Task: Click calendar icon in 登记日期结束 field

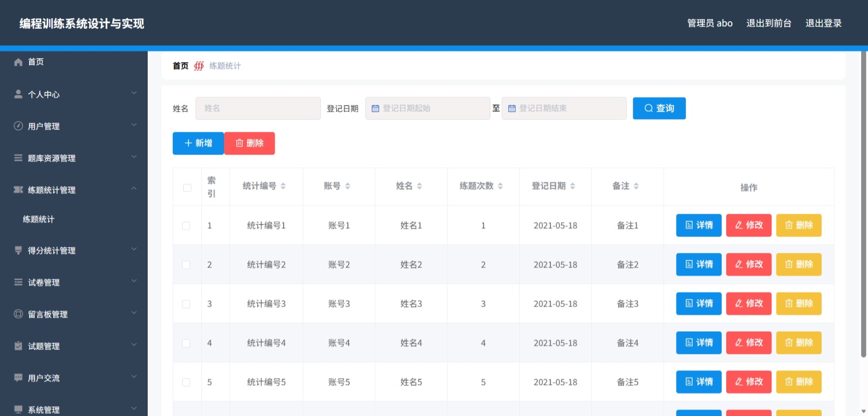Action: [x=512, y=108]
